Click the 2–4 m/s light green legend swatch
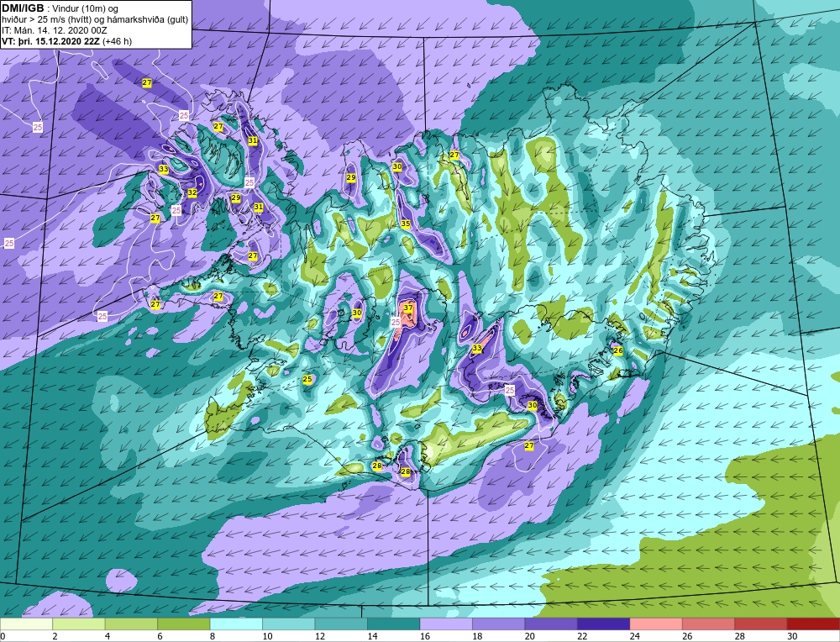Screen dimensions: 840x642 tap(79, 624)
